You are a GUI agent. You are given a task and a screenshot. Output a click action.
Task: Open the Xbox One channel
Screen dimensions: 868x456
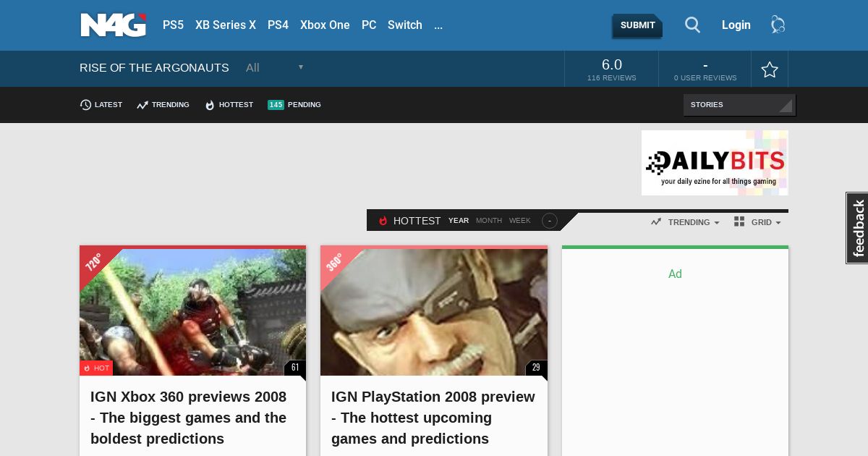tap(325, 25)
